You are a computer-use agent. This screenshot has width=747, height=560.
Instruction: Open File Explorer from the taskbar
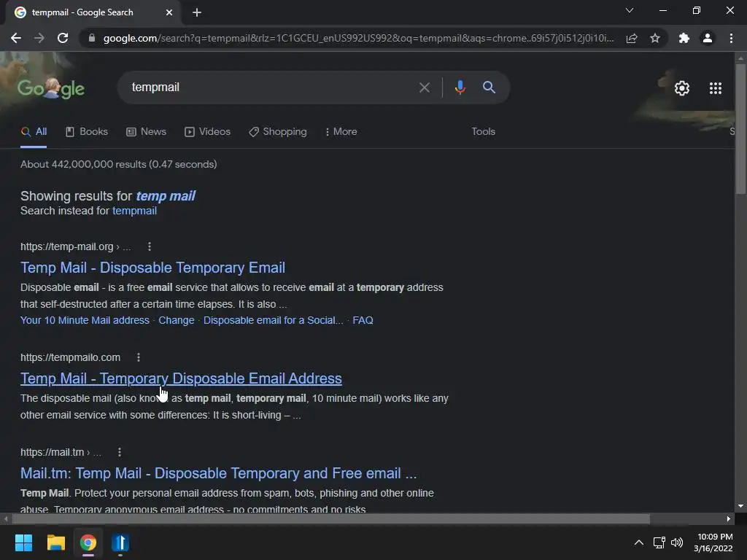(x=55, y=542)
